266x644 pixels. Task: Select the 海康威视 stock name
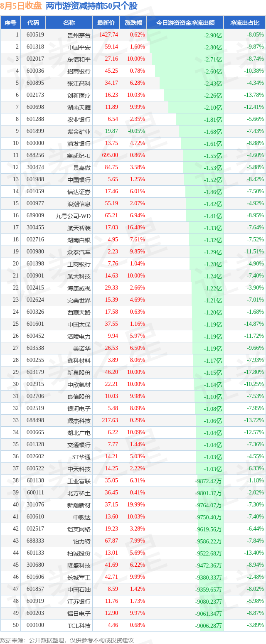[79, 288]
